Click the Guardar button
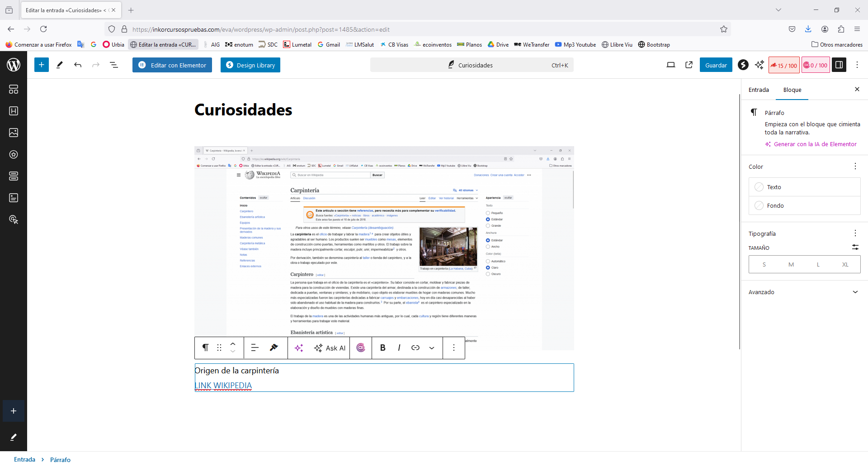The width and height of the screenshot is (868, 467). 716,65
